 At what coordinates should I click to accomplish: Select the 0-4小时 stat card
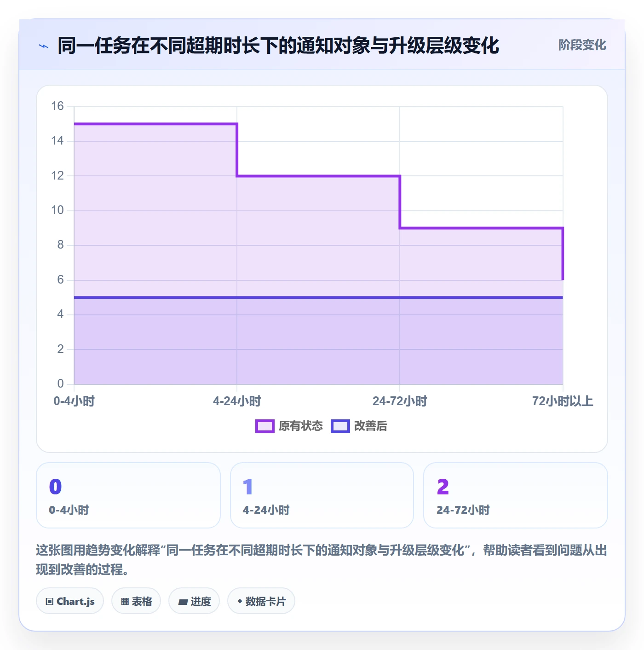128,495
